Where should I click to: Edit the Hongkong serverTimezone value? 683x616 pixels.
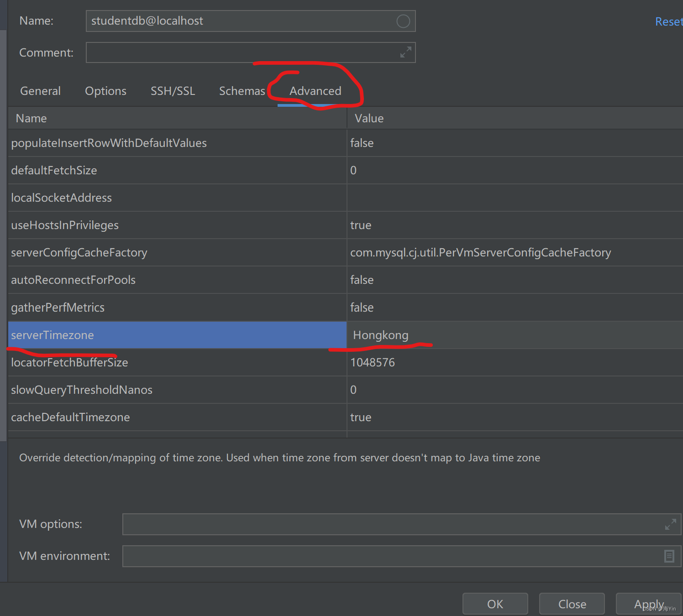click(x=515, y=335)
